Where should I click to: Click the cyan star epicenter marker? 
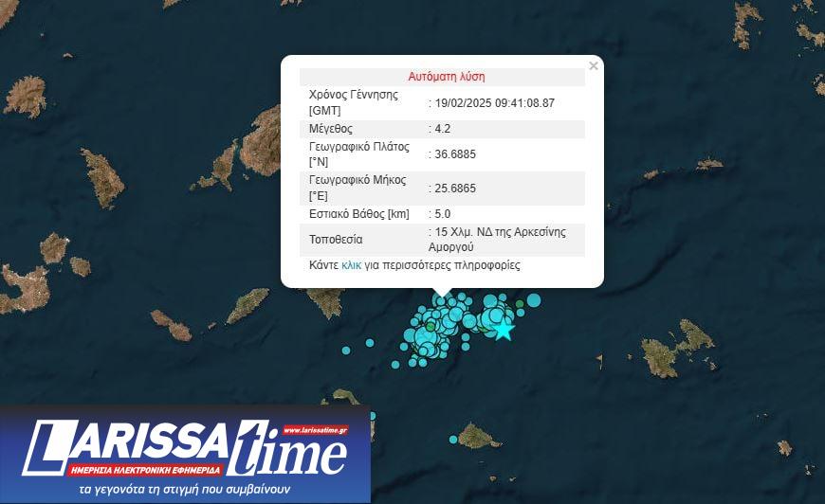coord(504,331)
